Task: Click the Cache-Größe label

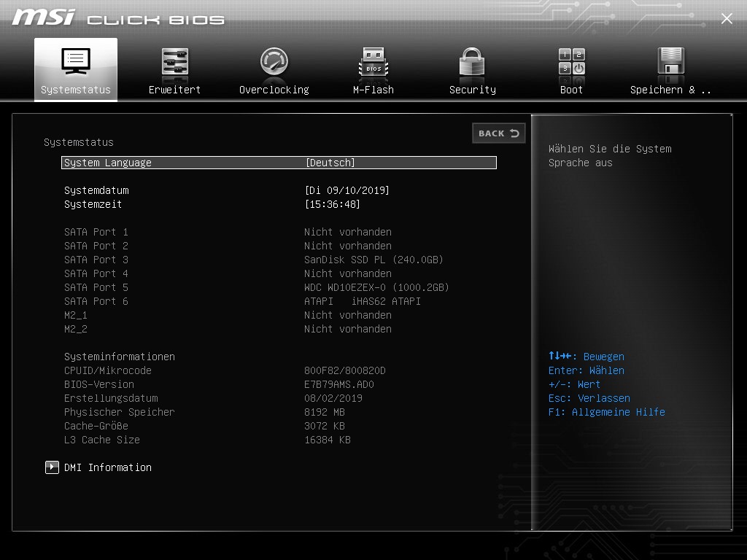Action: coord(96,425)
